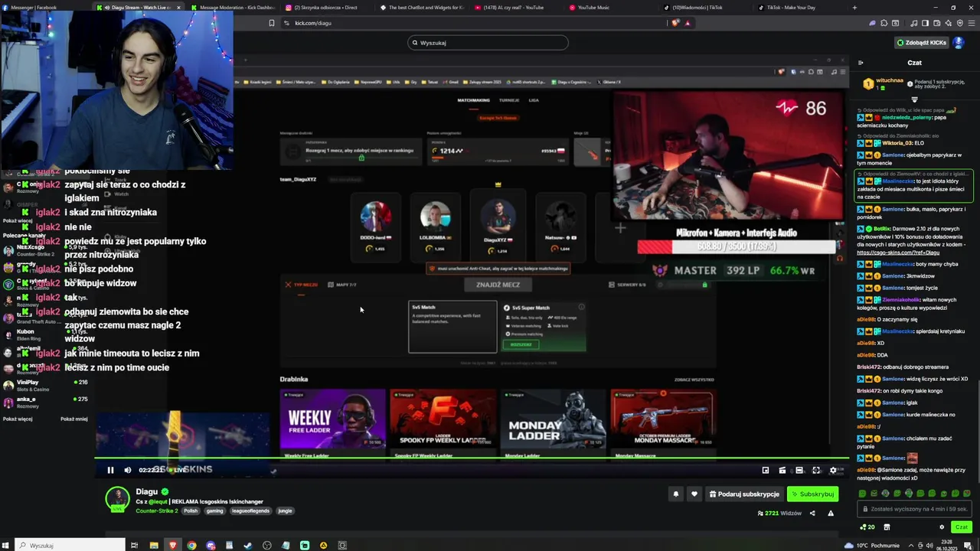
Task: Open the Diagu channel avatar
Action: point(117,498)
